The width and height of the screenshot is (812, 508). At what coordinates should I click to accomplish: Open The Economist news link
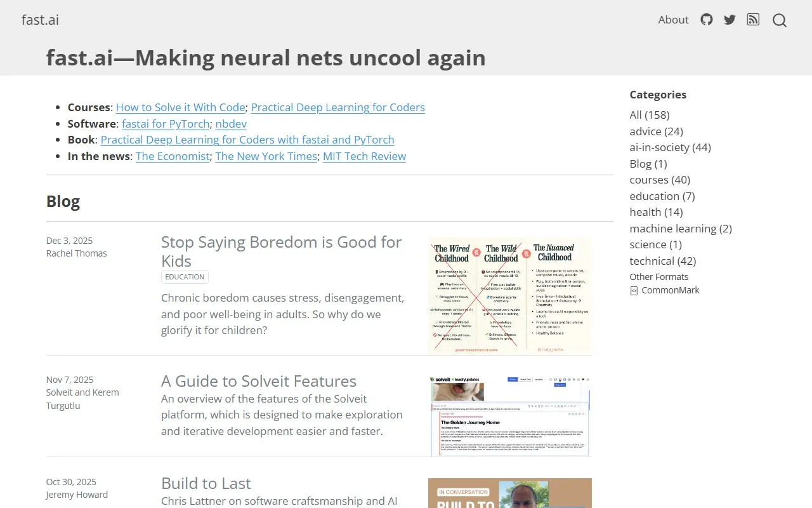(x=173, y=156)
